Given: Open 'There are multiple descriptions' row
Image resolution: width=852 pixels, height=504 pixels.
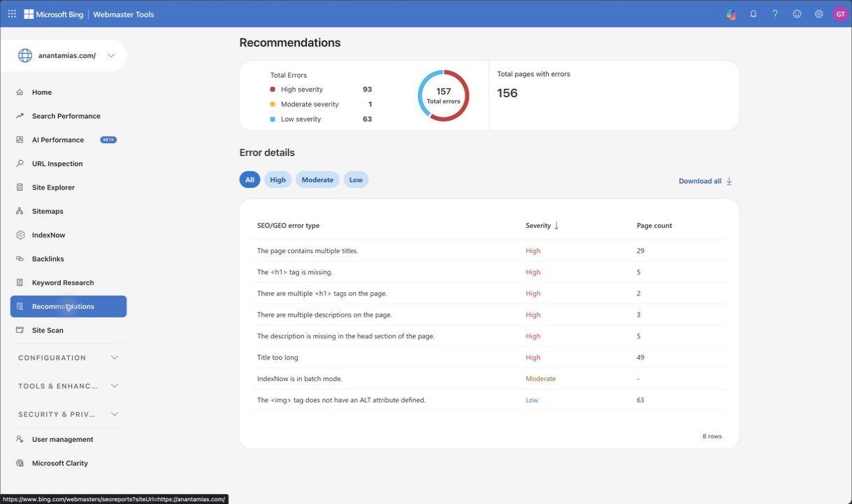Looking at the screenshot, I should 489,315.
